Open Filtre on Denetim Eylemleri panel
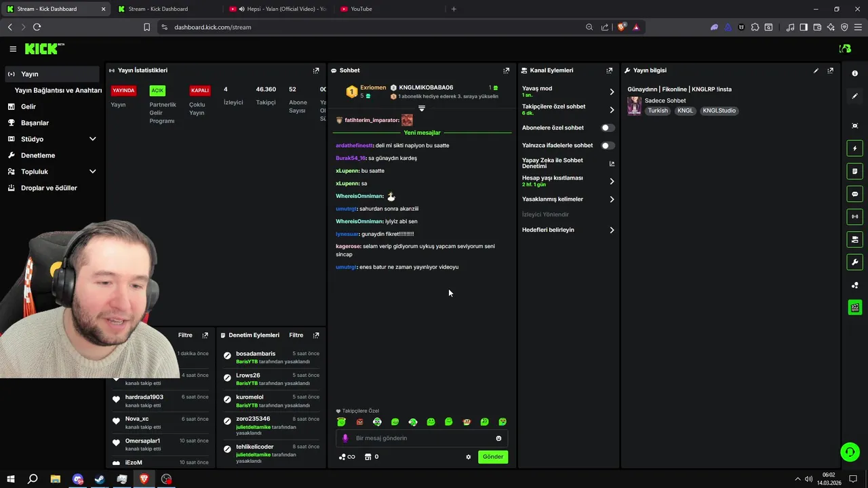The width and height of the screenshot is (868, 488). coord(296,335)
